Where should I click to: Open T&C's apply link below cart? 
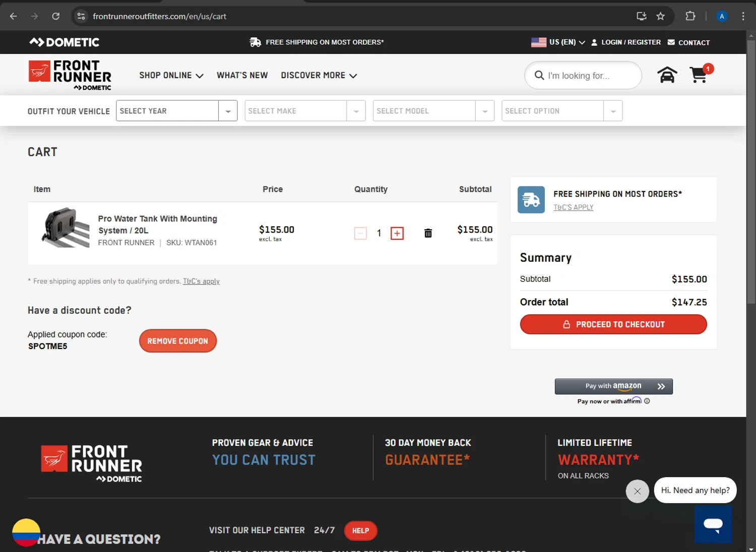pyautogui.click(x=201, y=282)
